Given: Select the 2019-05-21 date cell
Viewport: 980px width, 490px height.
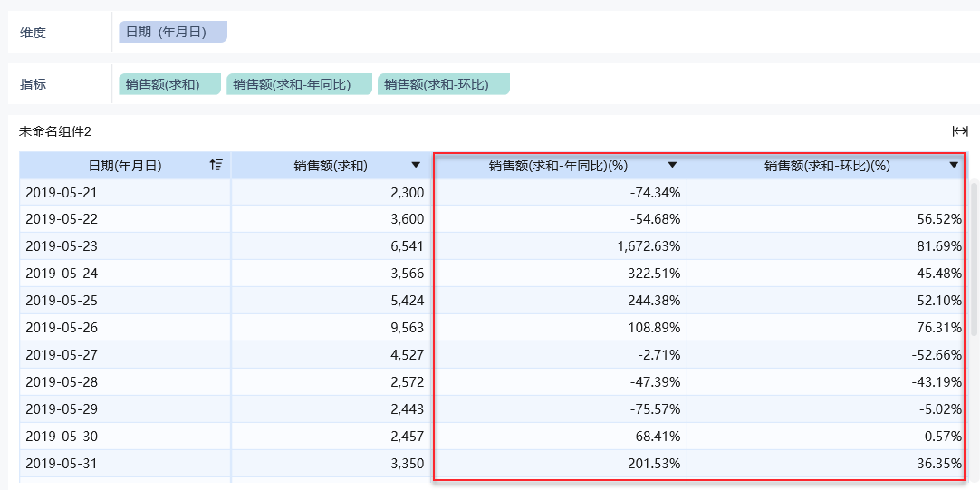Looking at the screenshot, I should click(61, 192).
